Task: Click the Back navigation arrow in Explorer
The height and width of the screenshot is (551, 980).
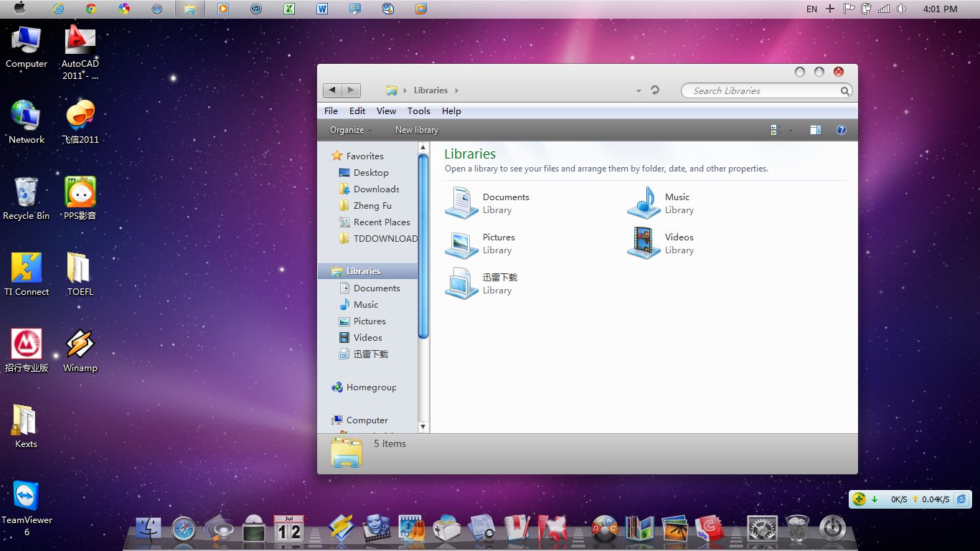Action: [332, 90]
